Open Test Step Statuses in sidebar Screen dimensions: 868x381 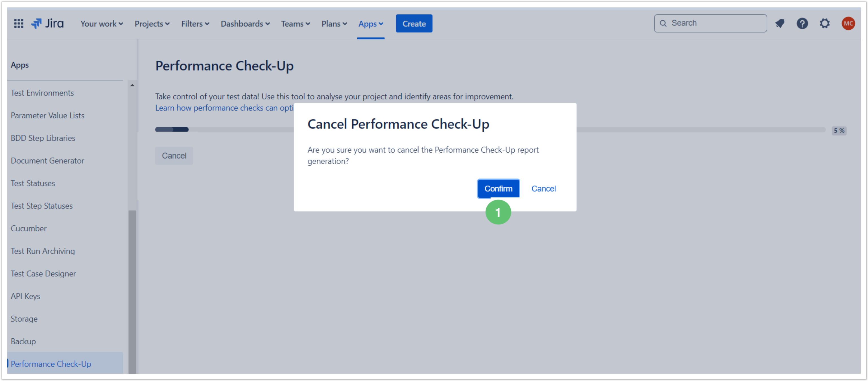coord(41,206)
